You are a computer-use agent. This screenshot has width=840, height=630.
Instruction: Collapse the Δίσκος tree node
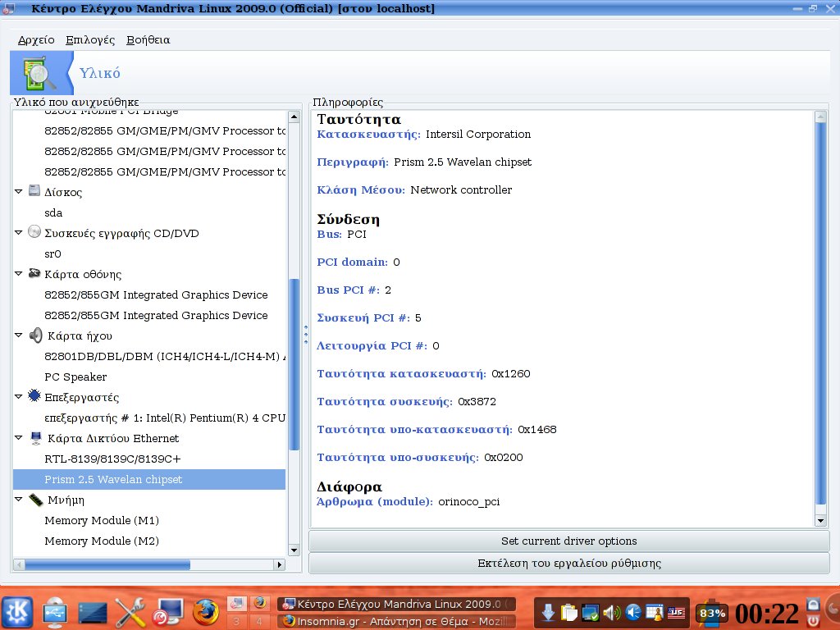pos(18,191)
